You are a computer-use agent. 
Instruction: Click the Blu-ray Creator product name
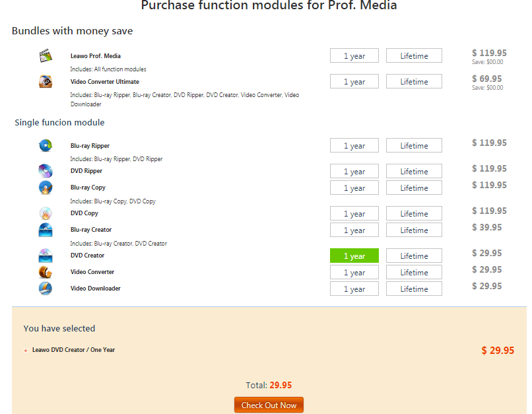tap(91, 230)
